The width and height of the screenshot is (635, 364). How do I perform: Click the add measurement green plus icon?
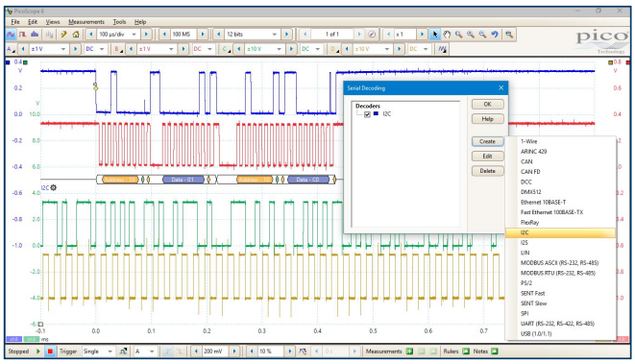[x=410, y=352]
